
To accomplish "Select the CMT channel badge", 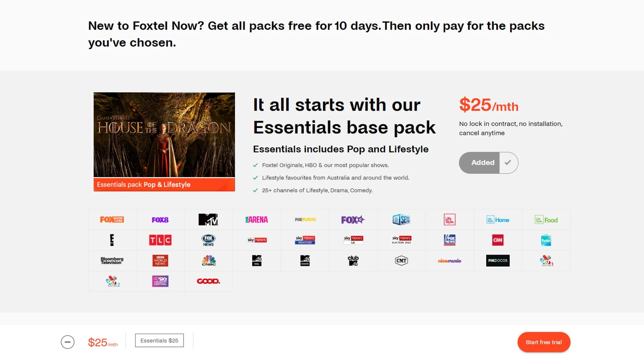I will pyautogui.click(x=401, y=261).
